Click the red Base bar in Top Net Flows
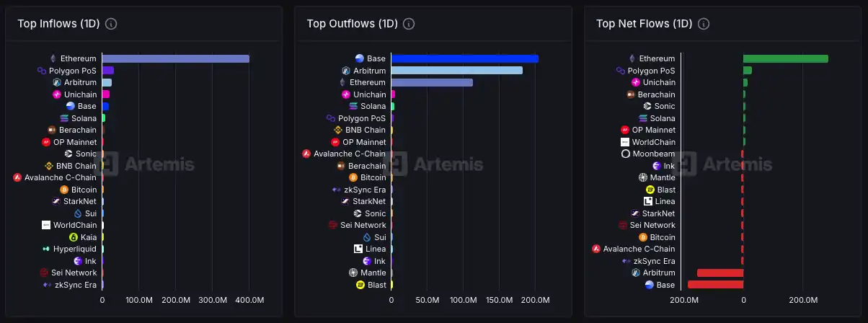 point(715,285)
